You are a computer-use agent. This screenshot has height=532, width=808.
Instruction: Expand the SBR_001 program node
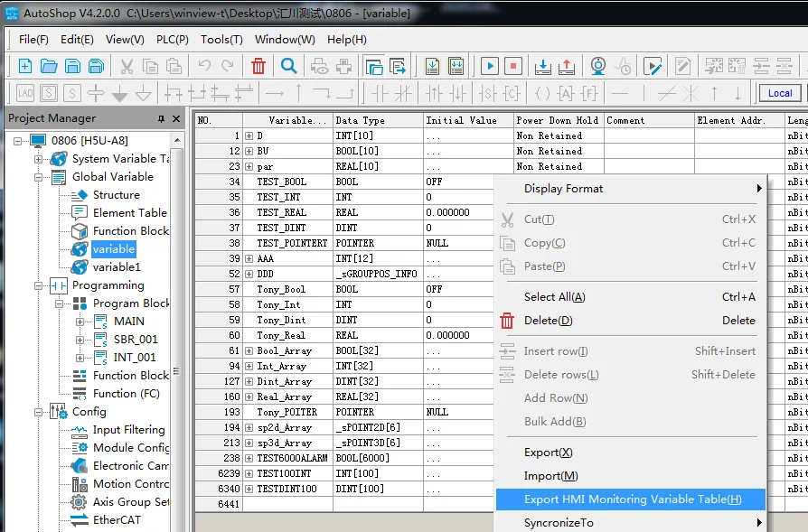point(80,340)
